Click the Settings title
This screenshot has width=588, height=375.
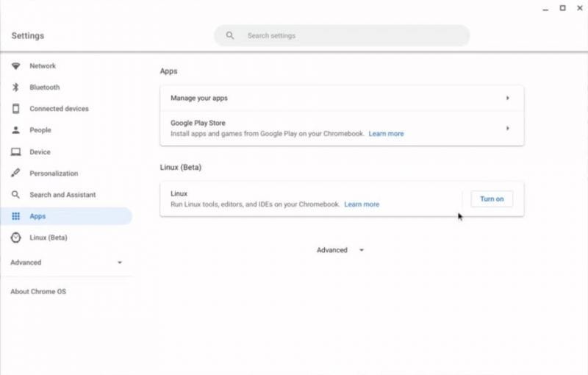pyautogui.click(x=28, y=35)
